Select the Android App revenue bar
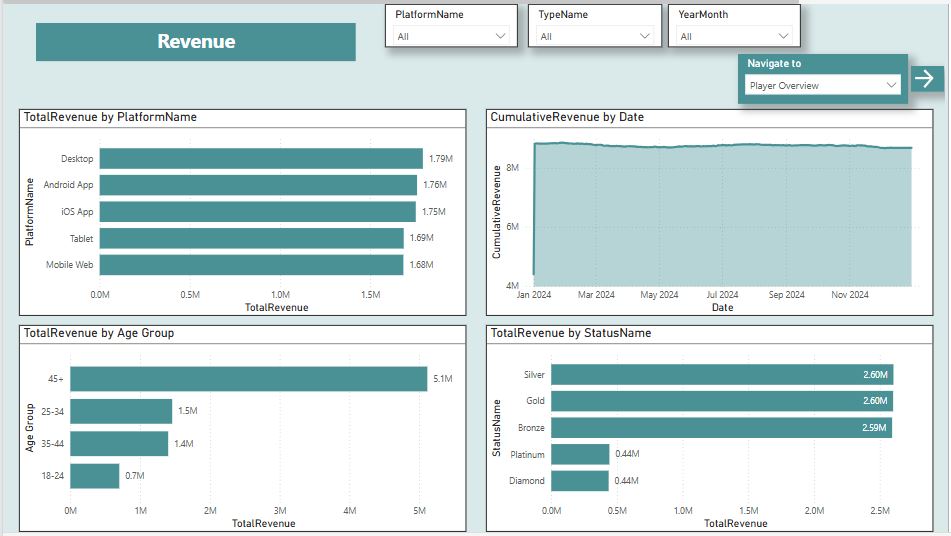Screen dimensions: 951x536 pyautogui.click(x=258, y=185)
